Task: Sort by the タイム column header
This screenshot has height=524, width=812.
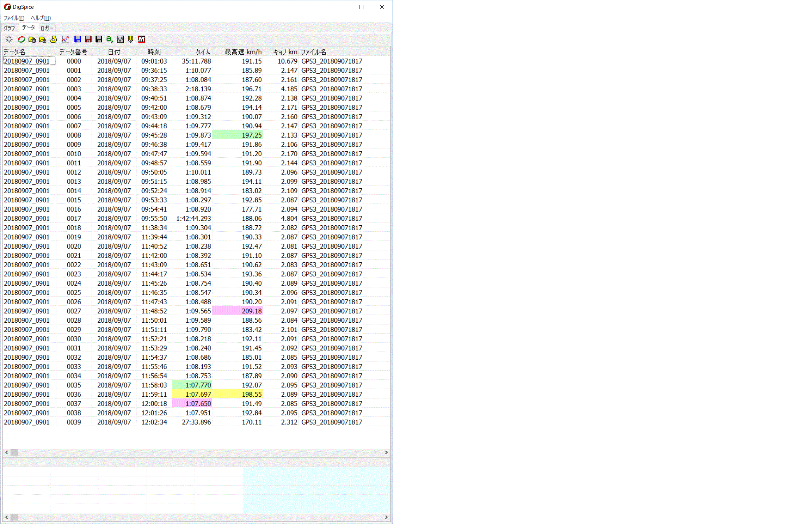Action: [203, 52]
